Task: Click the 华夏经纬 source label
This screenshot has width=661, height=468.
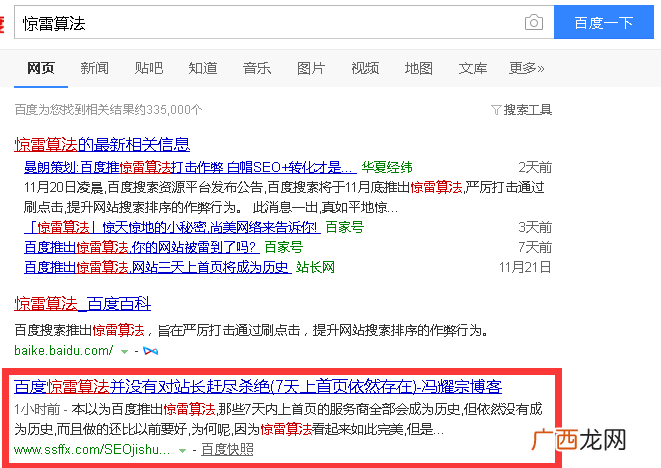Action: [387, 167]
